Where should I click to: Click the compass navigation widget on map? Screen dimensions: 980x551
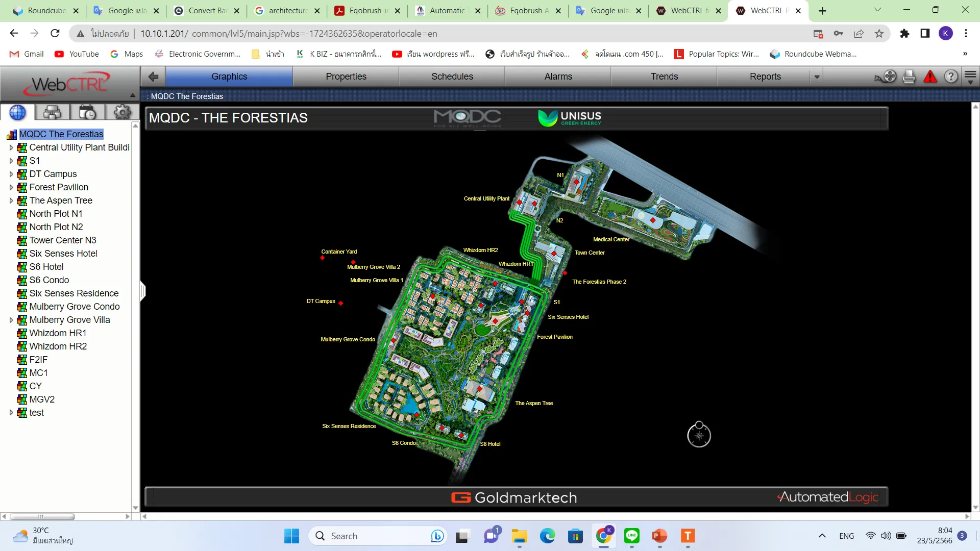coord(699,435)
